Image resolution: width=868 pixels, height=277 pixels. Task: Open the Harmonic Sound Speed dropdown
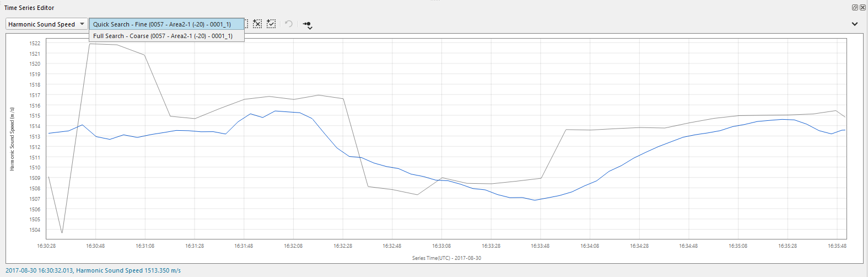click(46, 24)
